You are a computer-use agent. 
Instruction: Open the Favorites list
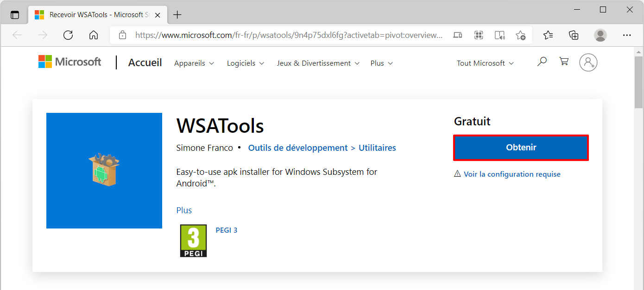[x=548, y=35]
